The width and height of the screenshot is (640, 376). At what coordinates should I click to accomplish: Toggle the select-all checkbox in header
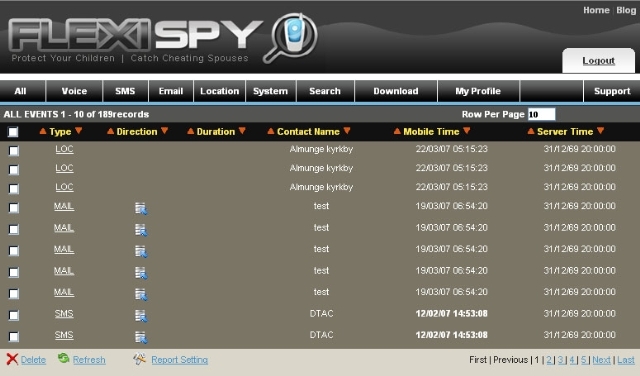click(x=13, y=132)
